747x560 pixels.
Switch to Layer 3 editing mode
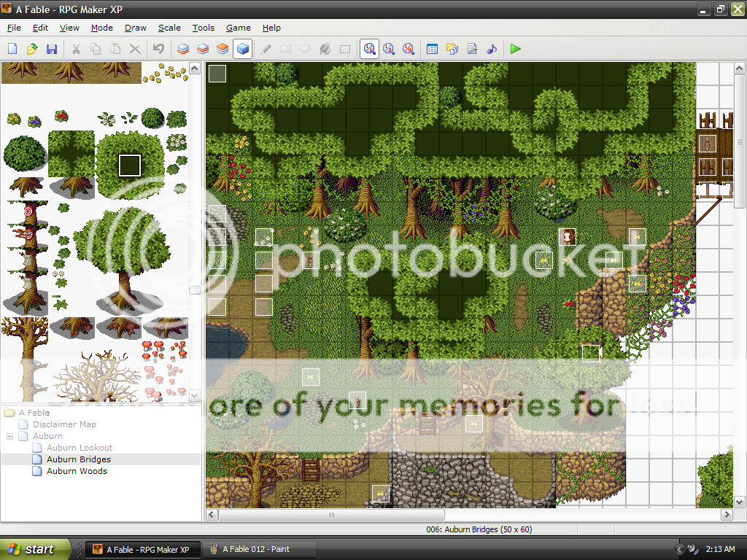tap(222, 49)
